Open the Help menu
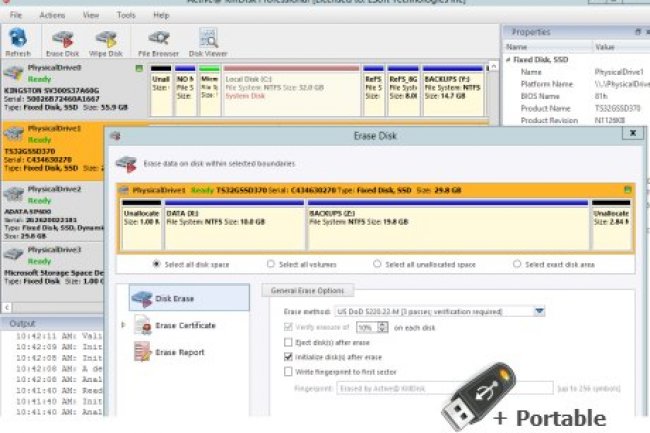650x433 pixels. click(161, 15)
